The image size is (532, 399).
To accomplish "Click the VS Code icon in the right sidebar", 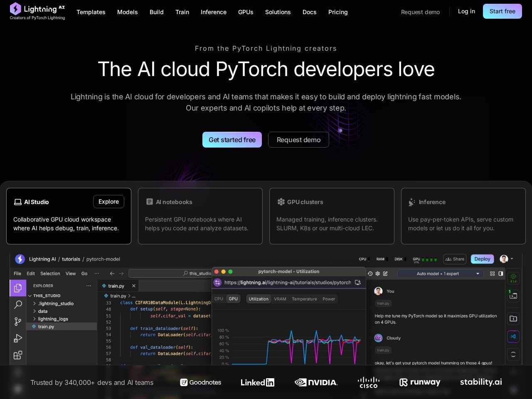I will pos(513,337).
